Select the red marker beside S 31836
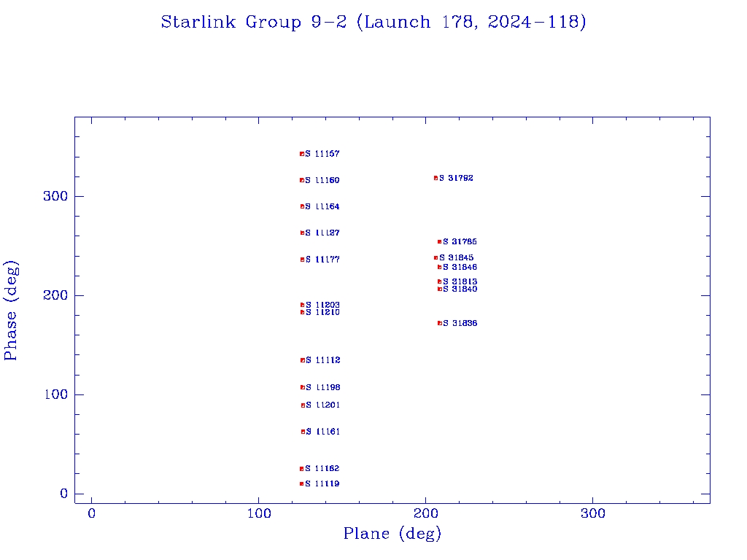Viewport: 747px width, 560px height. click(x=440, y=323)
